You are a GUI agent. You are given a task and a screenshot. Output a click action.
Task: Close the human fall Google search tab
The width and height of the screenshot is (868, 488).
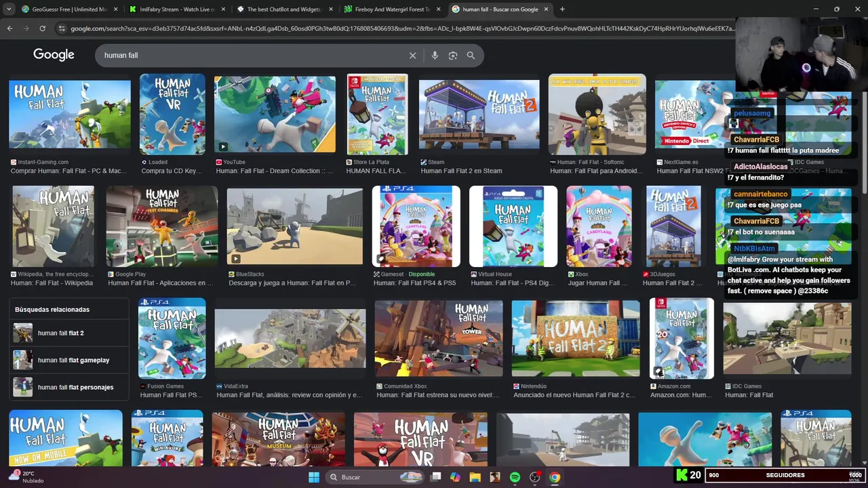[x=547, y=9]
